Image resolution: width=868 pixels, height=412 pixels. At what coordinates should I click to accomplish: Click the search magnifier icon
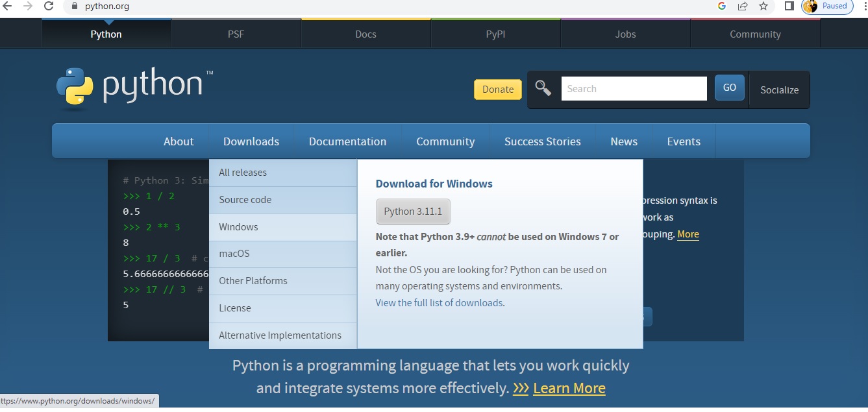point(543,88)
